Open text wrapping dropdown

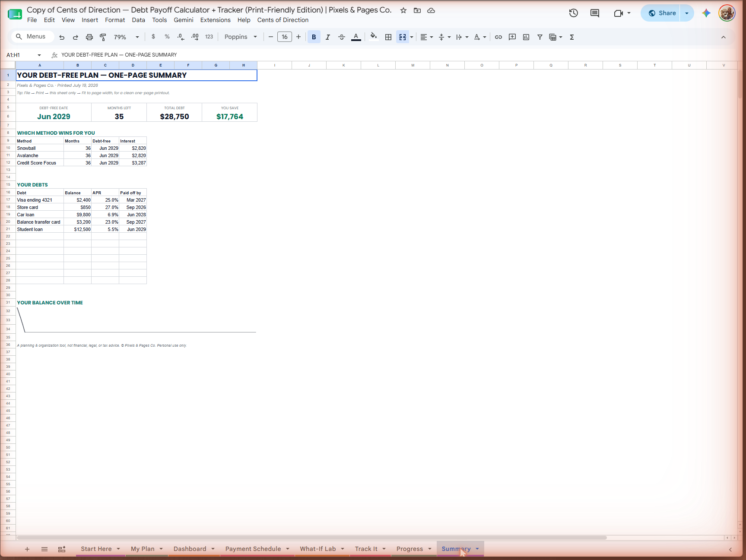[x=462, y=37]
